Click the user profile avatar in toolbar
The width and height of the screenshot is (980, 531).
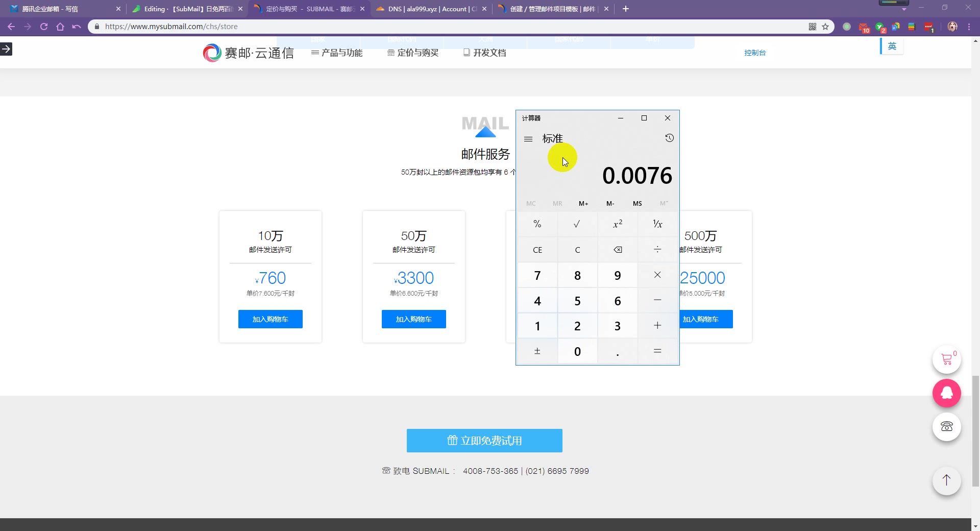coord(952,27)
